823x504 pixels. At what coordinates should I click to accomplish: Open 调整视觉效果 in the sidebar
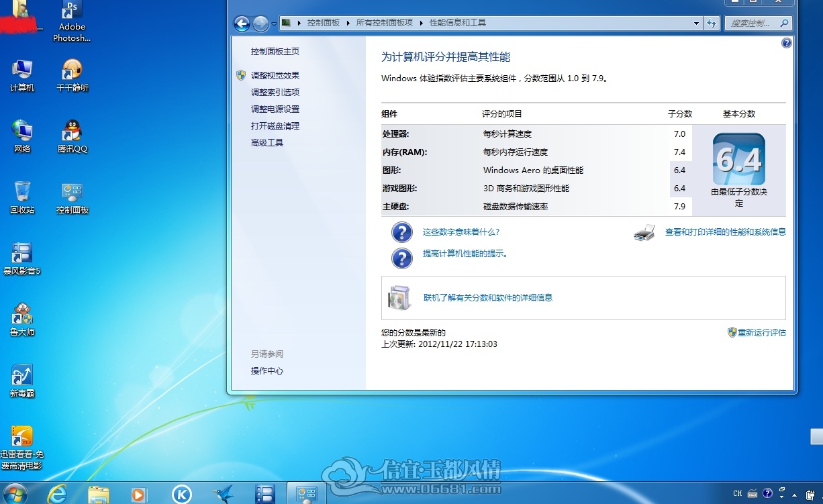pyautogui.click(x=275, y=76)
